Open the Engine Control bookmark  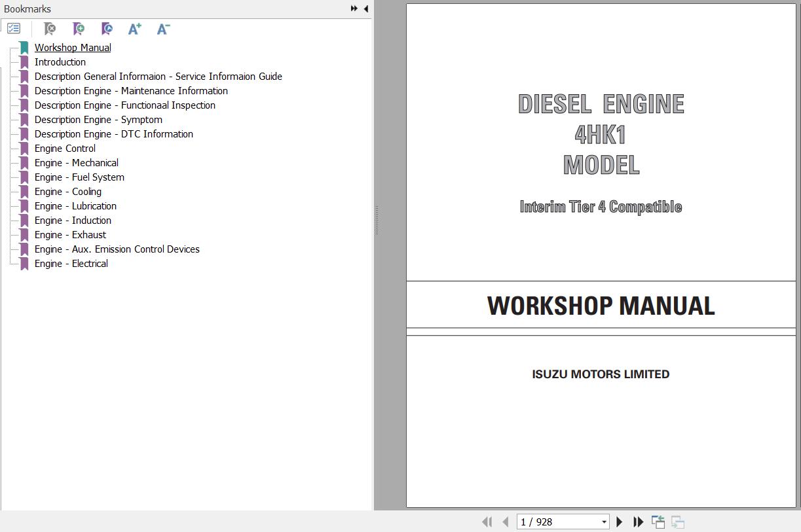(65, 149)
